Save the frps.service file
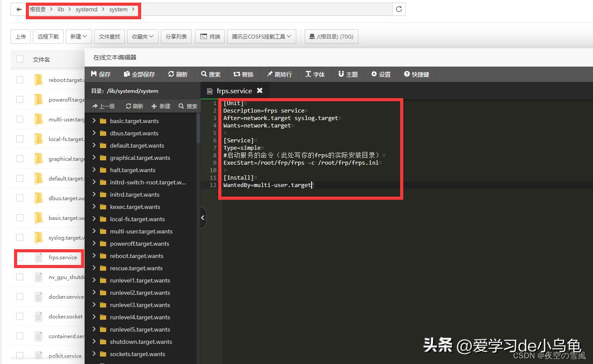The image size is (593, 364). pyautogui.click(x=101, y=74)
